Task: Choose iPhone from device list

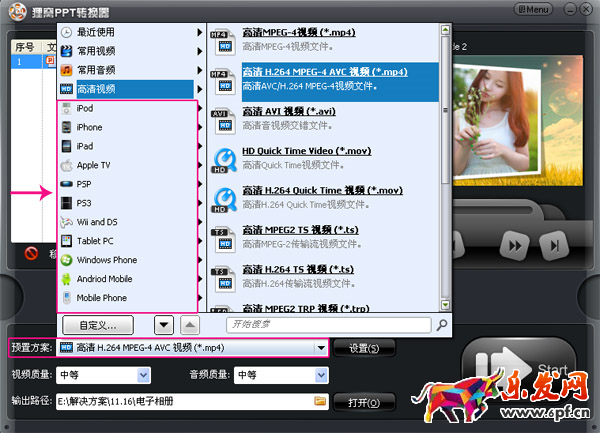Action: [x=90, y=127]
